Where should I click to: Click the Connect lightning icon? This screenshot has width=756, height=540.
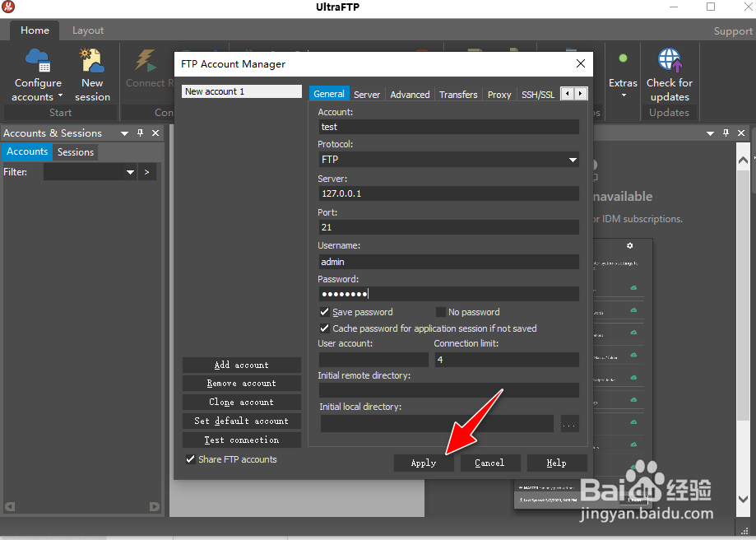pos(145,60)
